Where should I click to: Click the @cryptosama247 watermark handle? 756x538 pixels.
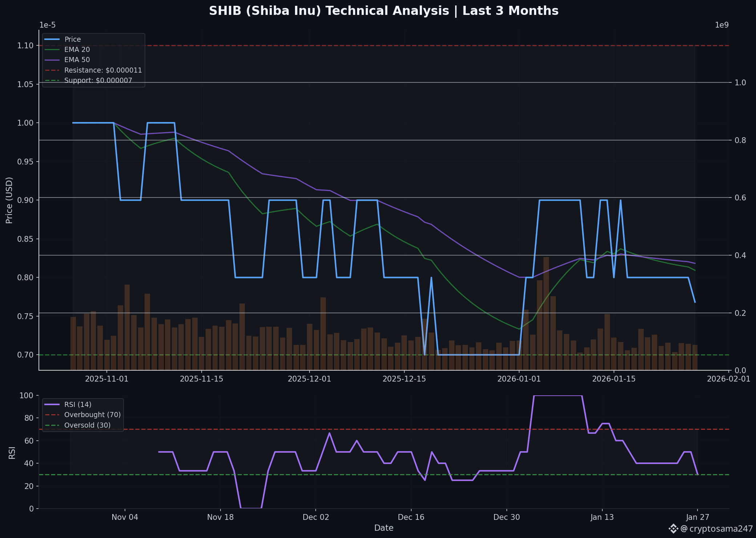pyautogui.click(x=716, y=529)
